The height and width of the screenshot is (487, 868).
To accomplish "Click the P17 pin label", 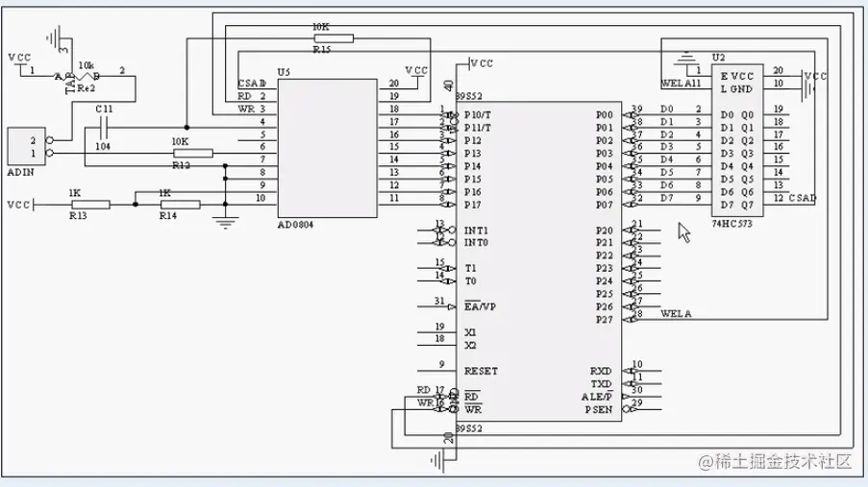I will [472, 205].
